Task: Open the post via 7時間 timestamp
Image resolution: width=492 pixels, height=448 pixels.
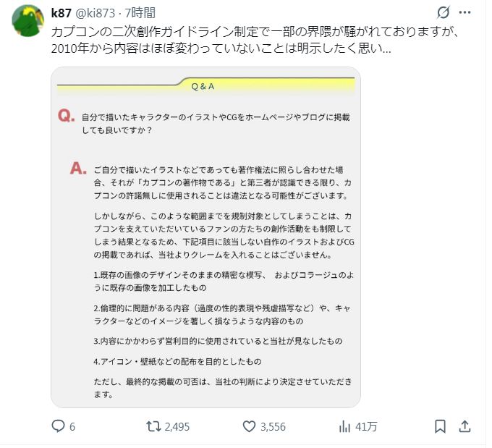Action: point(139,14)
